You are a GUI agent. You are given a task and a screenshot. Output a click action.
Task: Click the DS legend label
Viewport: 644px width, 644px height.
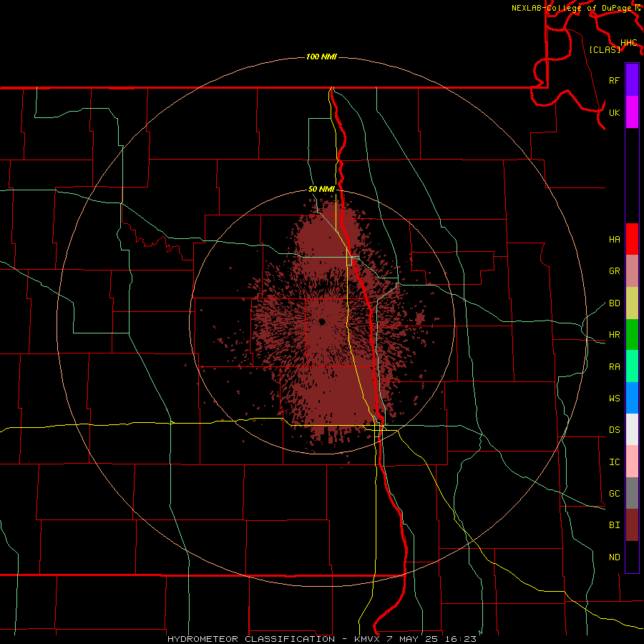pyautogui.click(x=614, y=429)
